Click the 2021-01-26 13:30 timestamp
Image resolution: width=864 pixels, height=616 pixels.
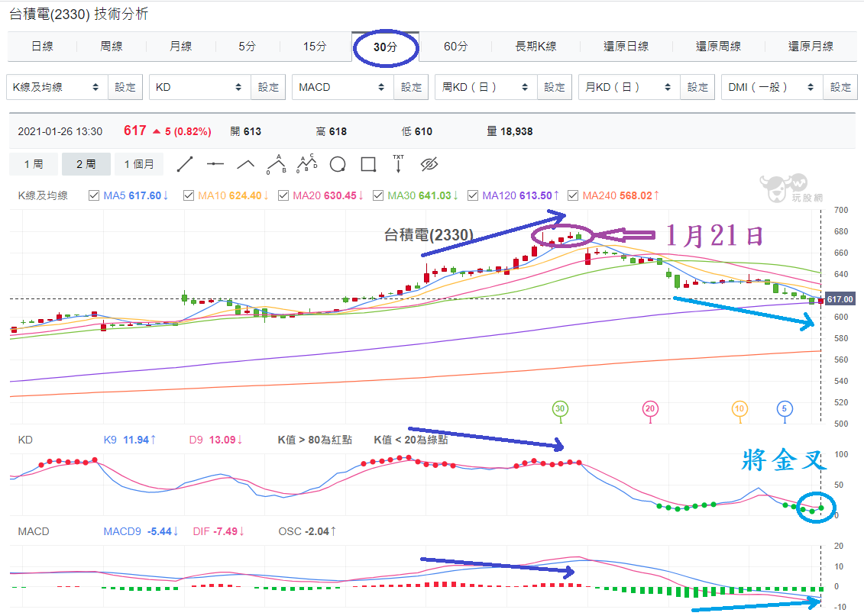click(x=60, y=131)
